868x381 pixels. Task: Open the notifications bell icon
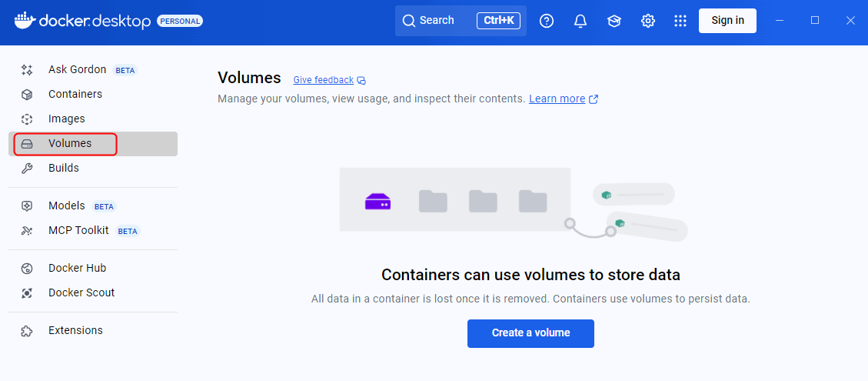[x=580, y=21]
